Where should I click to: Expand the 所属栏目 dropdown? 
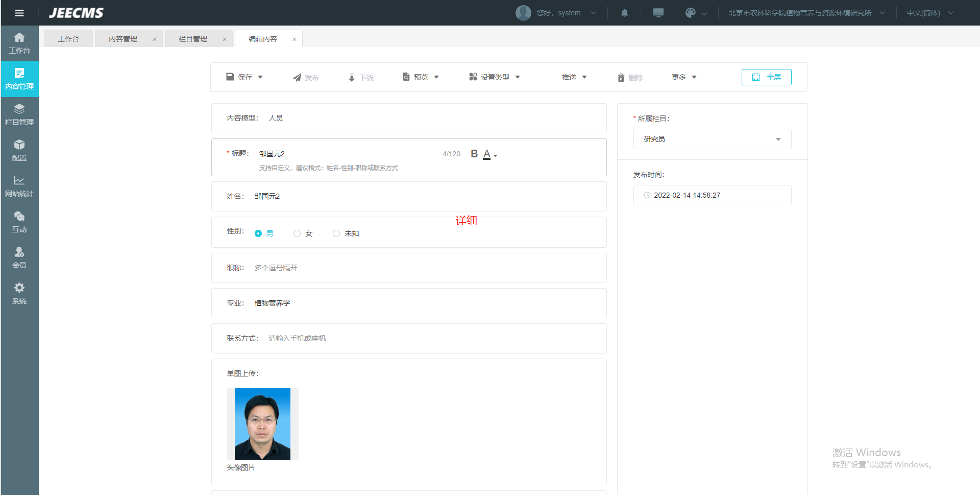point(712,139)
